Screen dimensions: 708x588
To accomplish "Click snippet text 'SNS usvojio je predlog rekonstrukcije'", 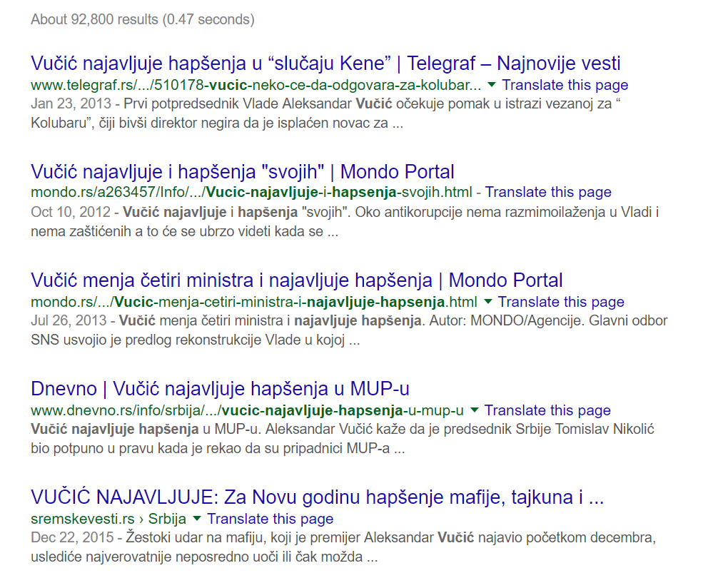I will [146, 340].
